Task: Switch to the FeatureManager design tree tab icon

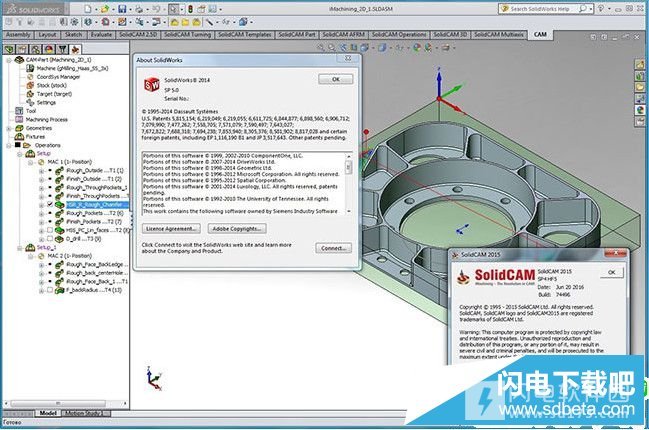Action: click(9, 50)
